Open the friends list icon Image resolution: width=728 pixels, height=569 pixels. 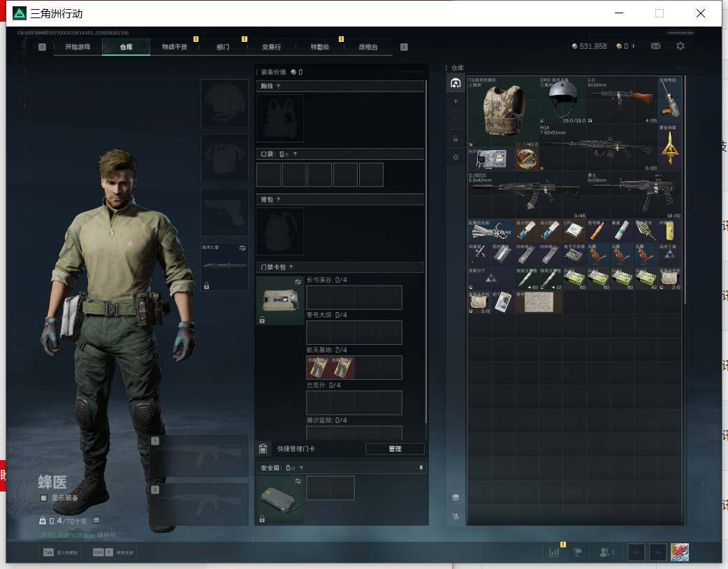point(604,552)
